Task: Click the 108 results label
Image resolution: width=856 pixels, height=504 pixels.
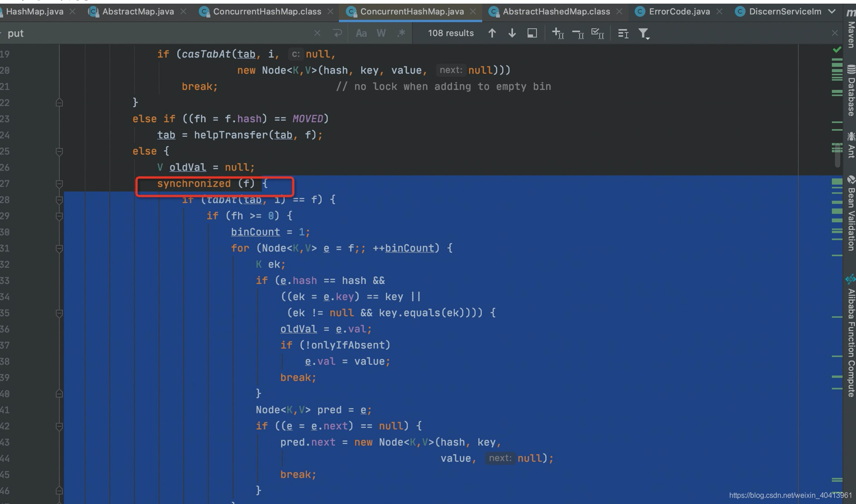Action: [x=451, y=33]
